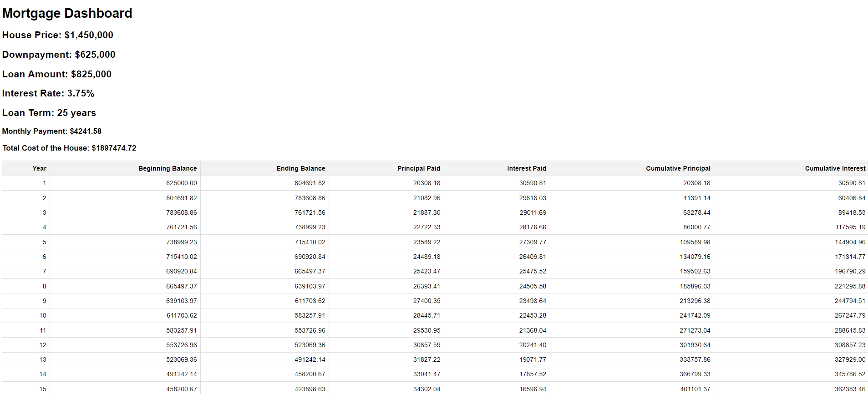Select the Principal Paid column header

[418, 168]
